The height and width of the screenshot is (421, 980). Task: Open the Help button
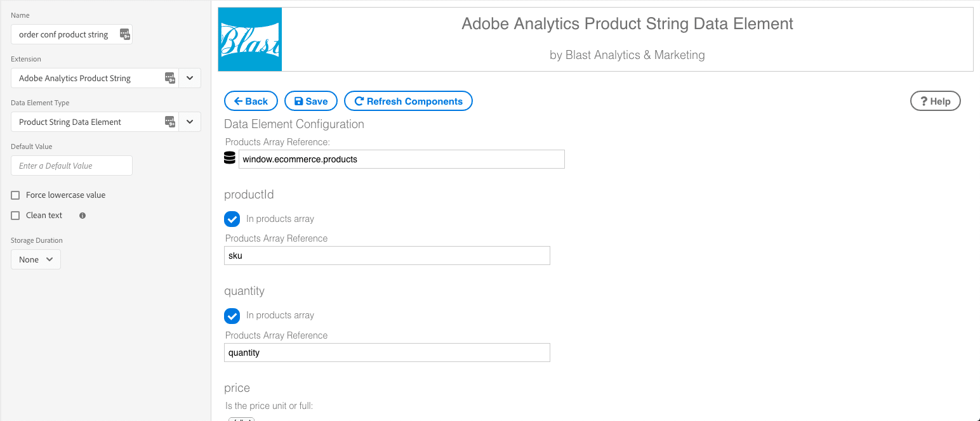point(936,101)
